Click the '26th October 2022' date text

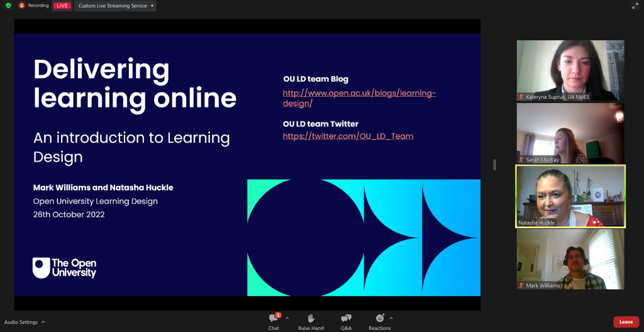coord(69,214)
